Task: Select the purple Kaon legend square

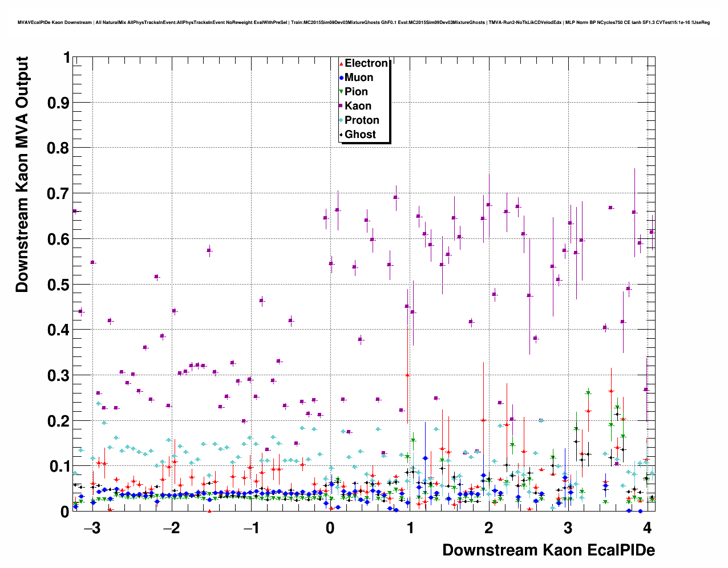Action: tap(341, 106)
